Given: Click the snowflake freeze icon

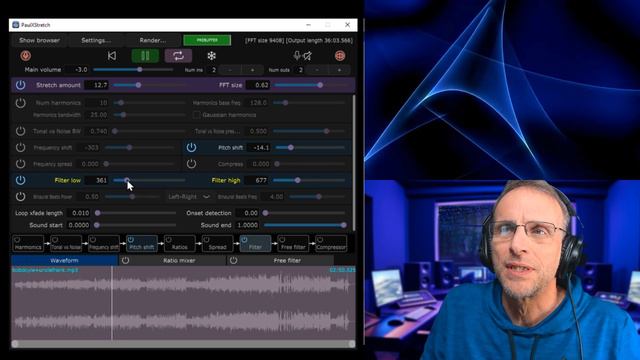Looking at the screenshot, I should pos(211,56).
